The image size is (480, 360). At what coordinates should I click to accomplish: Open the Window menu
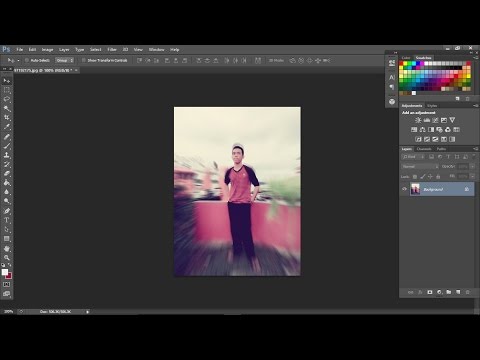click(156, 49)
